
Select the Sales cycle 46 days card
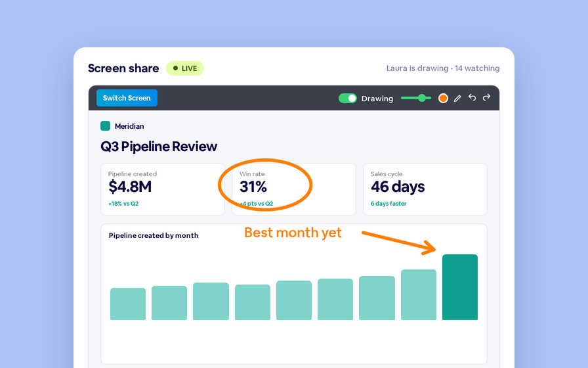click(425, 189)
